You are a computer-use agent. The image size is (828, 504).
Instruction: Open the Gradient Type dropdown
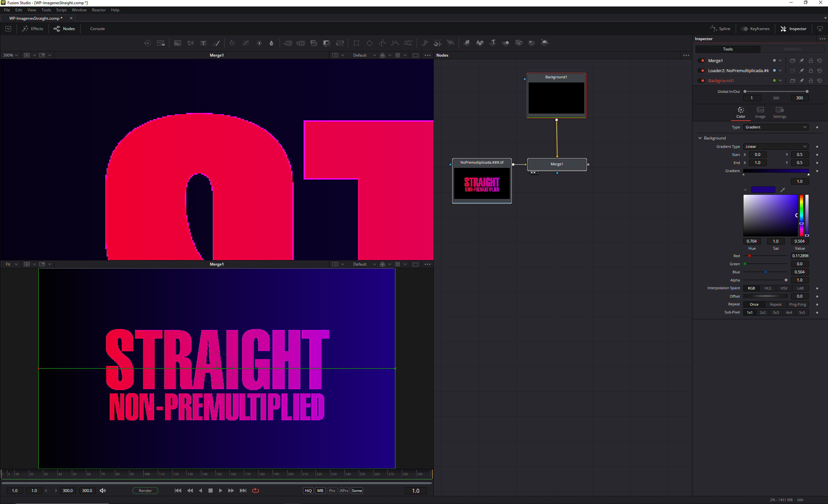pyautogui.click(x=776, y=147)
